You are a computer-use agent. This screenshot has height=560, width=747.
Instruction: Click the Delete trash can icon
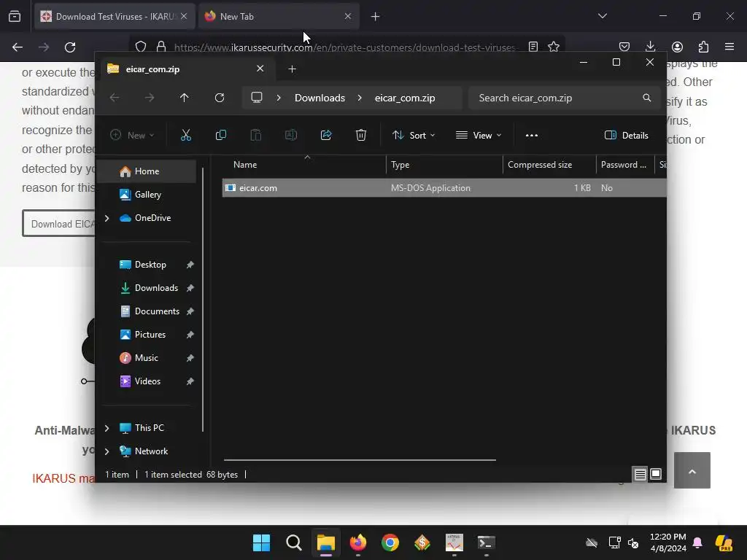point(361,135)
